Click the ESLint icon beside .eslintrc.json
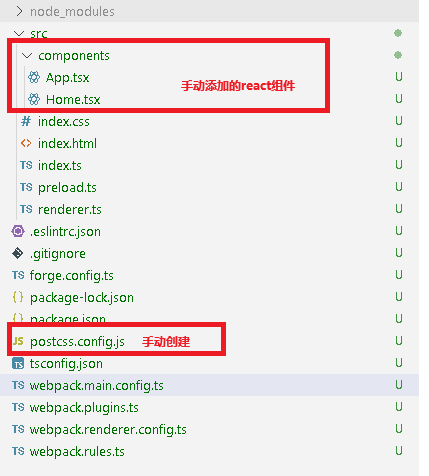Screen dimensions: 429x476 click(18, 231)
